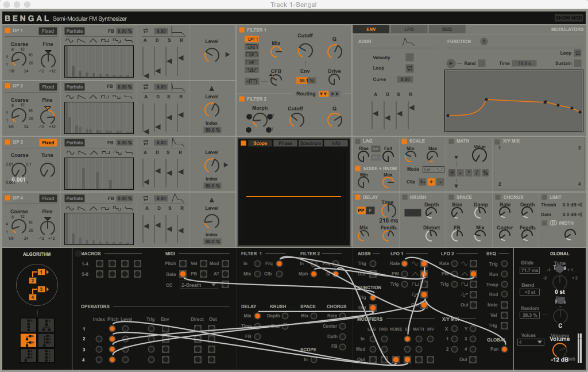Click the multiply operator in Math module

469,172
